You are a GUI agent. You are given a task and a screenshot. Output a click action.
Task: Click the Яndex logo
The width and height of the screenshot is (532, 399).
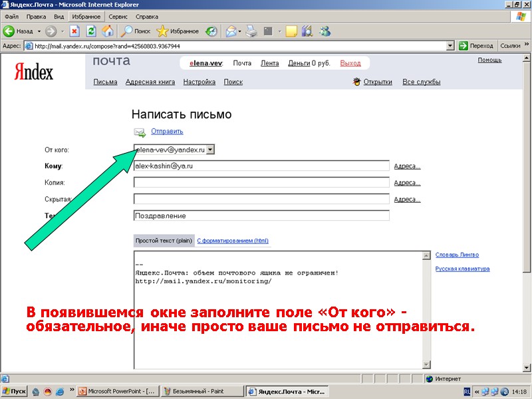[x=34, y=72]
